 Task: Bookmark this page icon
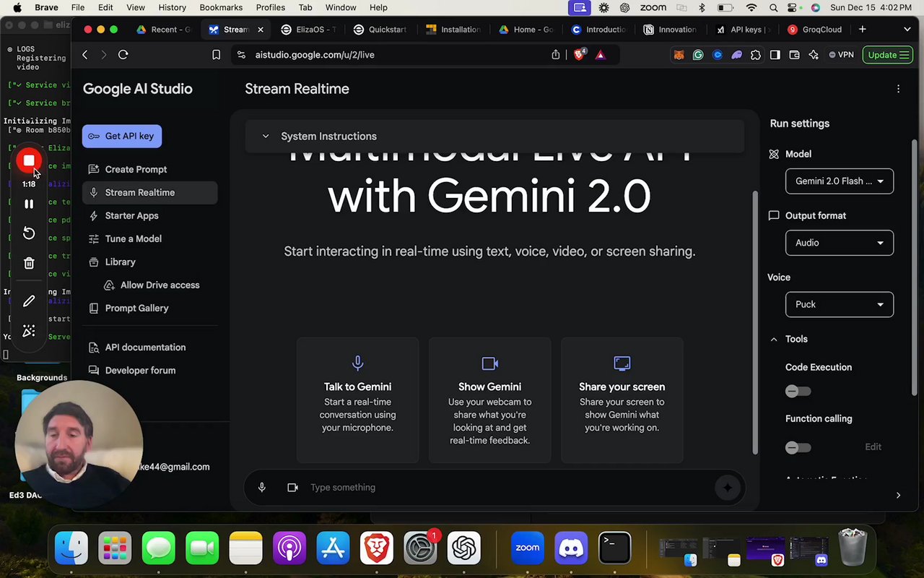click(x=216, y=55)
